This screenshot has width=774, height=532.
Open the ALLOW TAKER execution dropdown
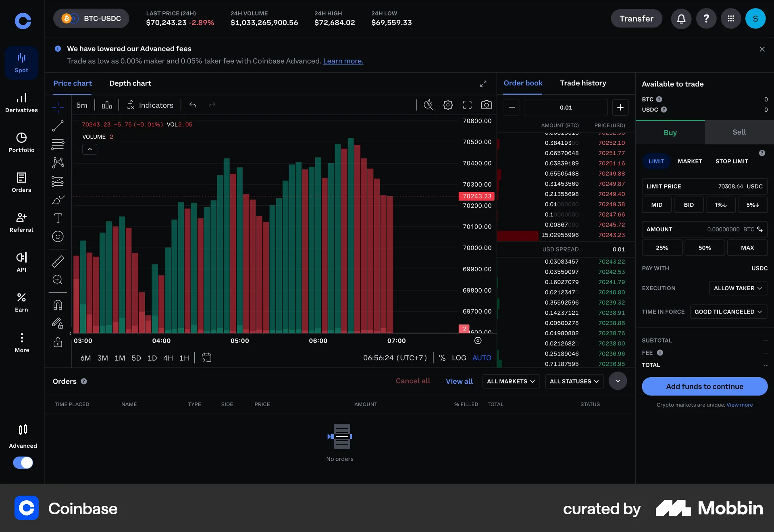pyautogui.click(x=738, y=288)
